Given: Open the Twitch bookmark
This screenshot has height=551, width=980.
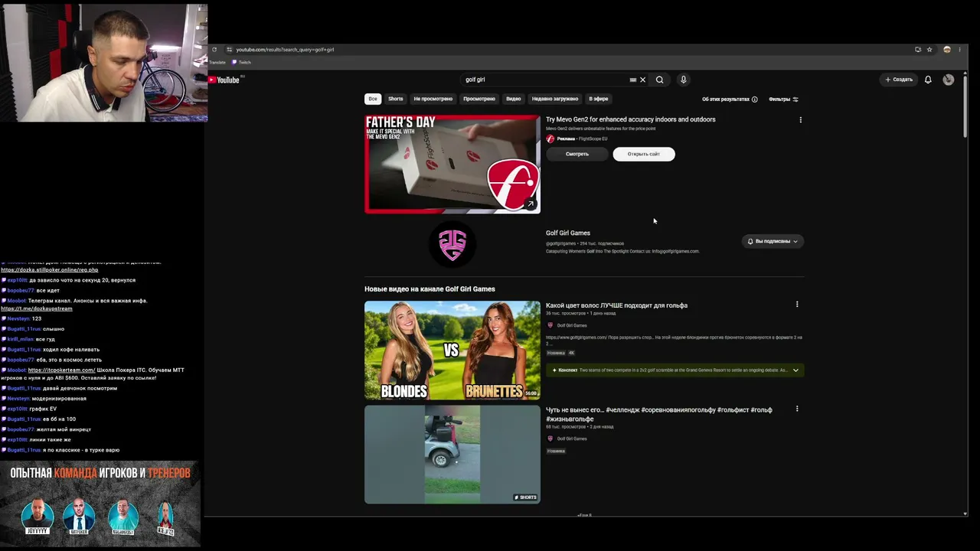Looking at the screenshot, I should click(x=242, y=63).
